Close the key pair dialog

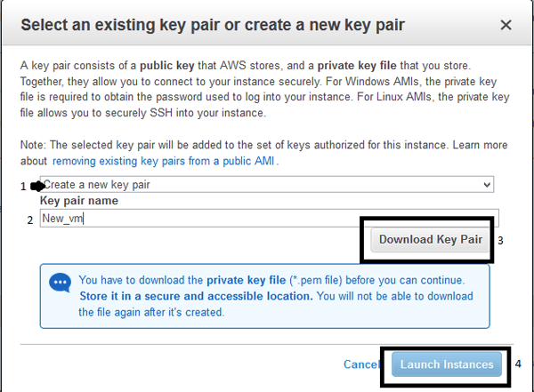pyautogui.click(x=506, y=25)
